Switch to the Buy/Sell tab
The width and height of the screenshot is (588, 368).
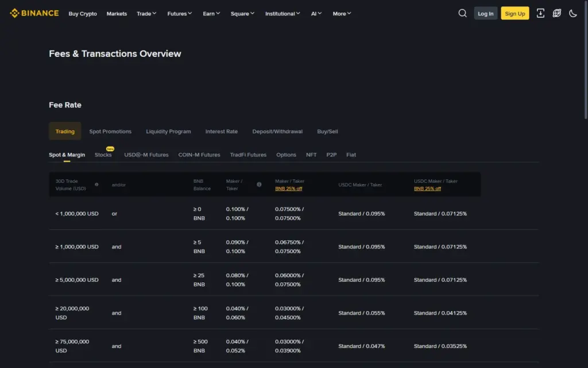(327, 132)
